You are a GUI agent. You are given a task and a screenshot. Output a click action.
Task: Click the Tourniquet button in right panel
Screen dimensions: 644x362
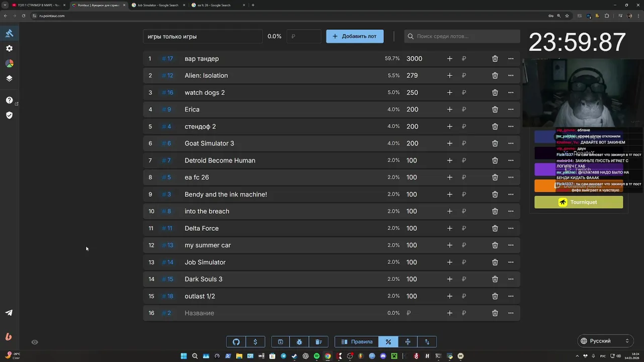579,202
